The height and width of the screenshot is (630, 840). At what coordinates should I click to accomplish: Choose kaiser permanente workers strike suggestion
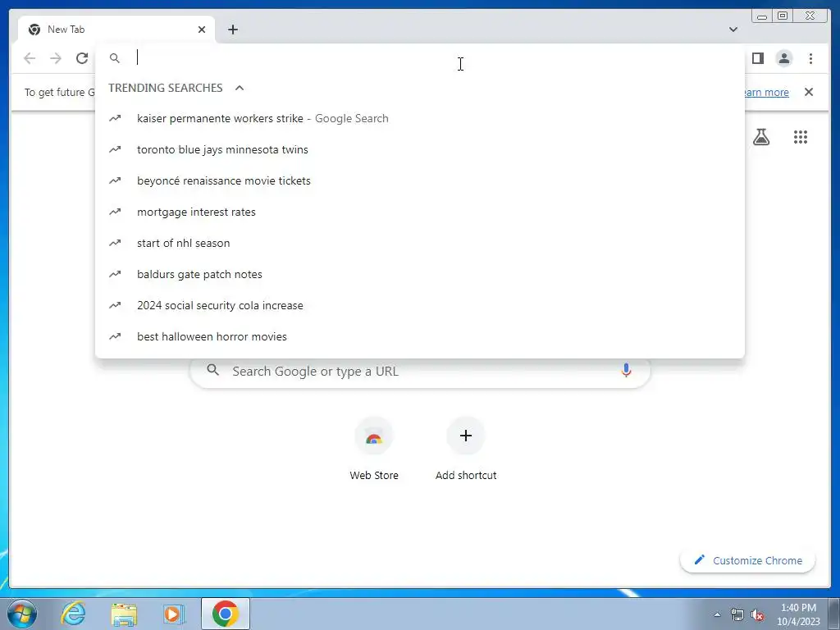419,118
